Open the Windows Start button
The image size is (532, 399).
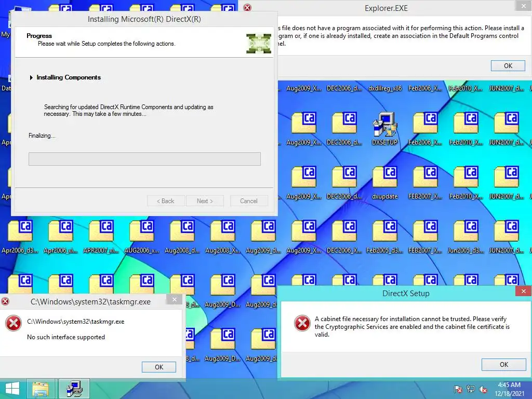[12, 389]
